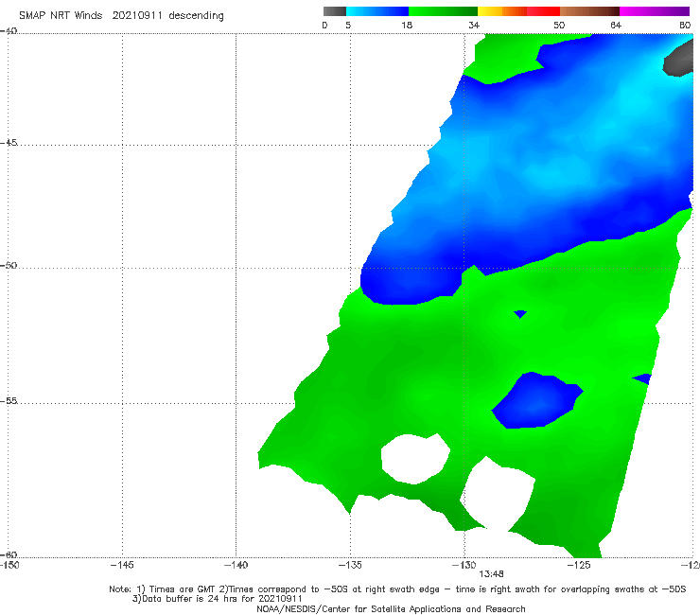Click the gray segment of the color scale

click(334, 11)
